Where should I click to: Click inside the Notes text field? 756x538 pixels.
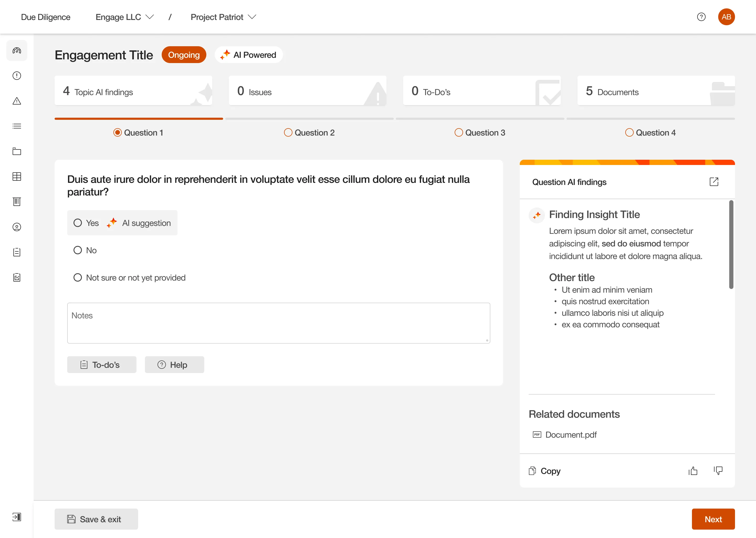[x=278, y=323]
